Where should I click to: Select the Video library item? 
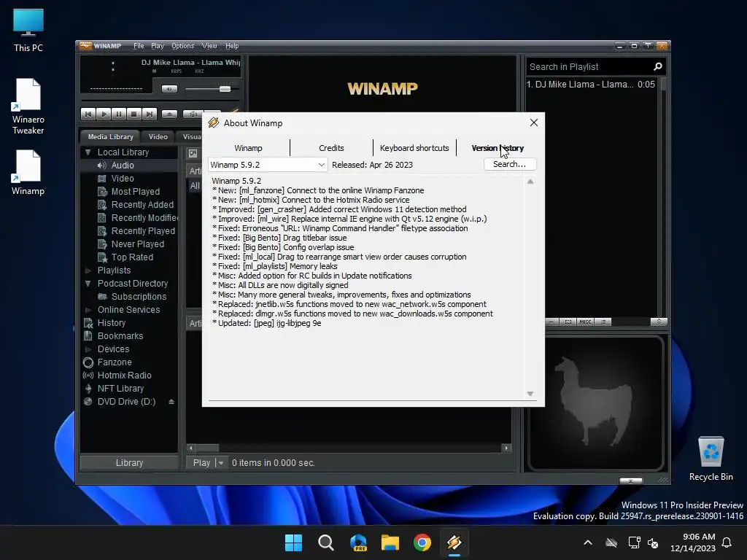pyautogui.click(x=123, y=179)
